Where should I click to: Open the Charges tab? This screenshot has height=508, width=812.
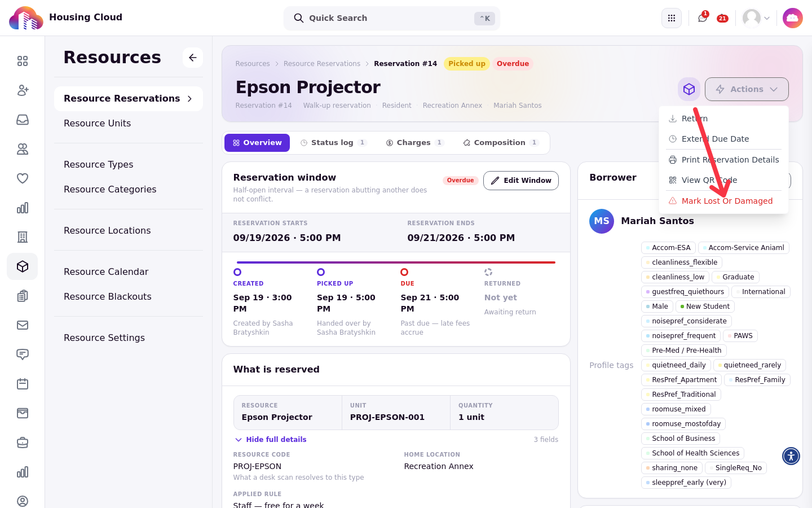tap(415, 143)
